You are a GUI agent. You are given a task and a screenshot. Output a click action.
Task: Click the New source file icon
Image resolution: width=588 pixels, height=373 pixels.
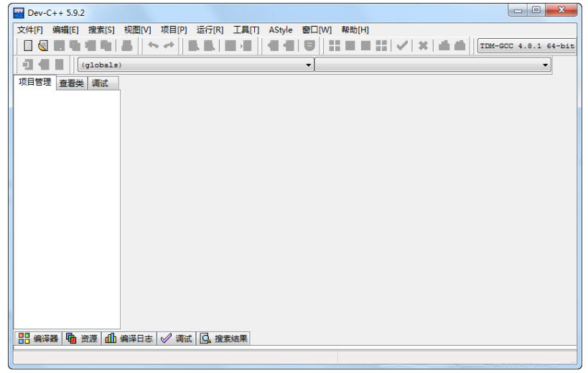tap(28, 46)
